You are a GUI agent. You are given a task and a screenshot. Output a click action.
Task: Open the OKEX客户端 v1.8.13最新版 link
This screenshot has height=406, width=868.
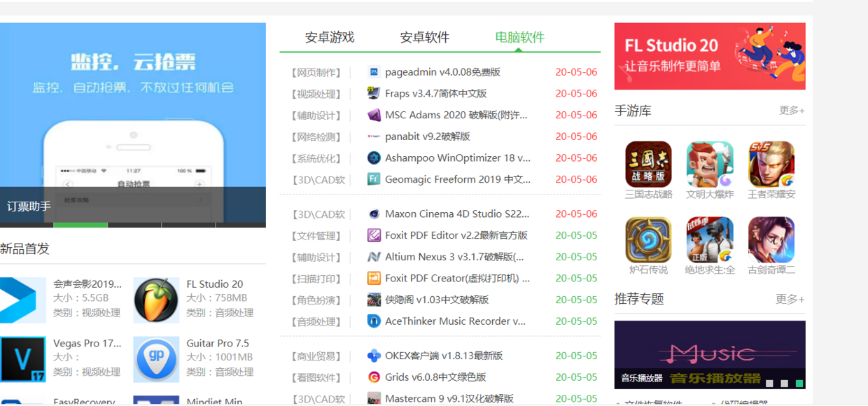444,356
